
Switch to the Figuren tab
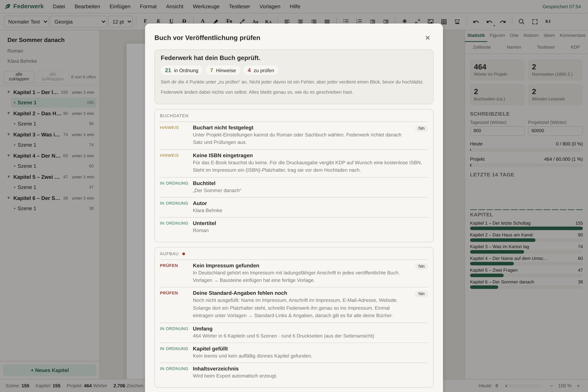[x=497, y=35]
